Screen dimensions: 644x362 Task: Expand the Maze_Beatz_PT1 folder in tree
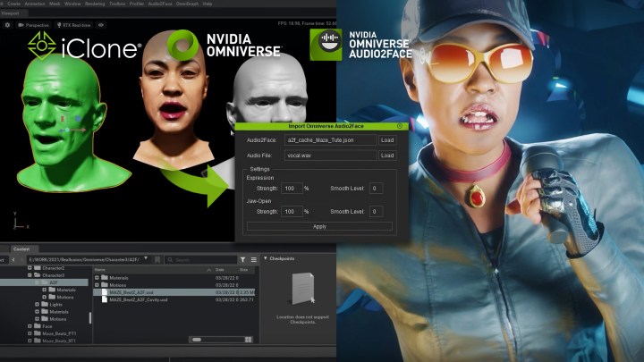tap(30, 333)
